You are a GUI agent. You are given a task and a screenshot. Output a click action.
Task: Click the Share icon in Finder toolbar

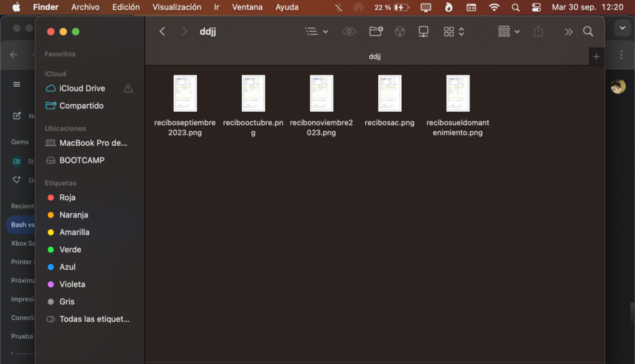coord(538,32)
